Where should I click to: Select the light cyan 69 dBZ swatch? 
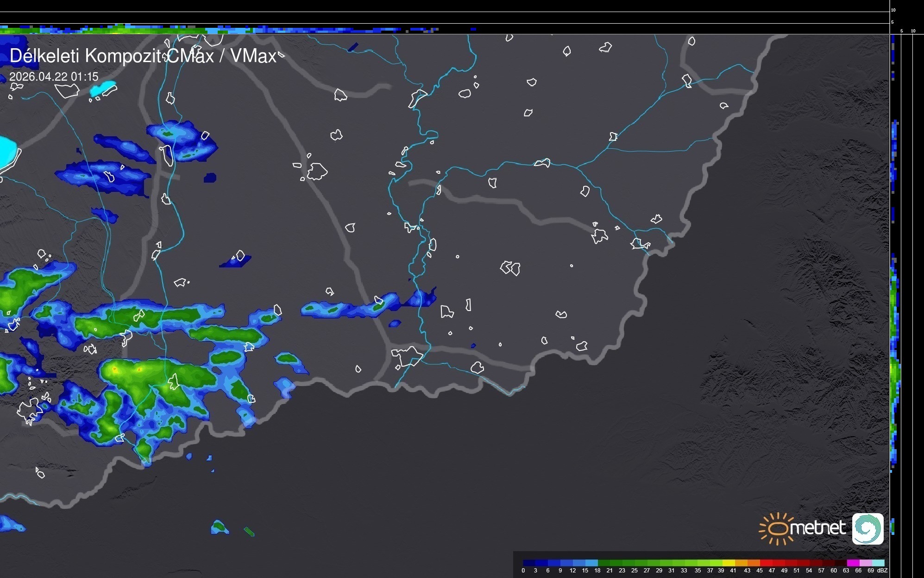coord(878,563)
